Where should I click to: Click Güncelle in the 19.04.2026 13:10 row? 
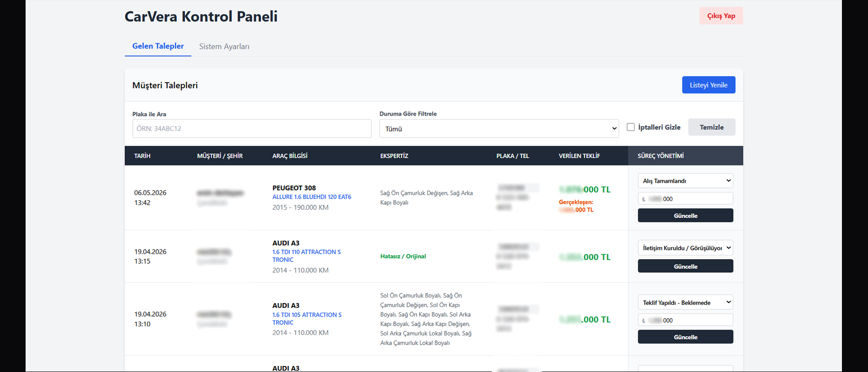(685, 337)
